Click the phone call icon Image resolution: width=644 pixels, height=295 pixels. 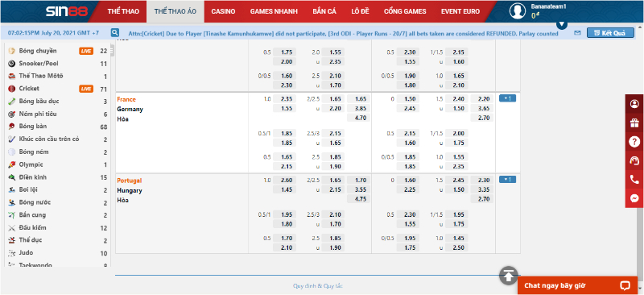pos(634,180)
